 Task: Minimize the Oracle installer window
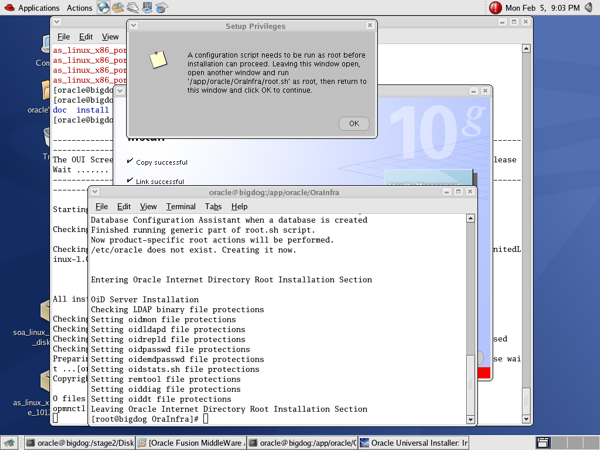coord(473,91)
